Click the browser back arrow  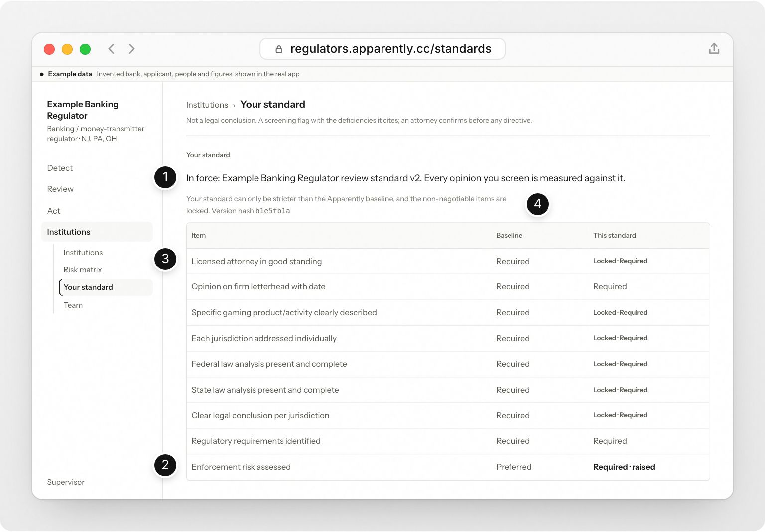coord(112,49)
